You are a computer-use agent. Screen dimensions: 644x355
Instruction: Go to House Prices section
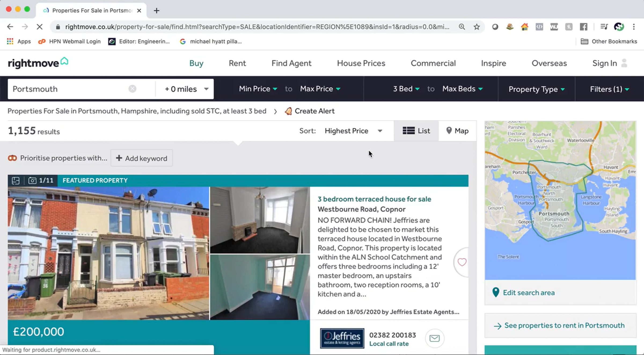[361, 63]
